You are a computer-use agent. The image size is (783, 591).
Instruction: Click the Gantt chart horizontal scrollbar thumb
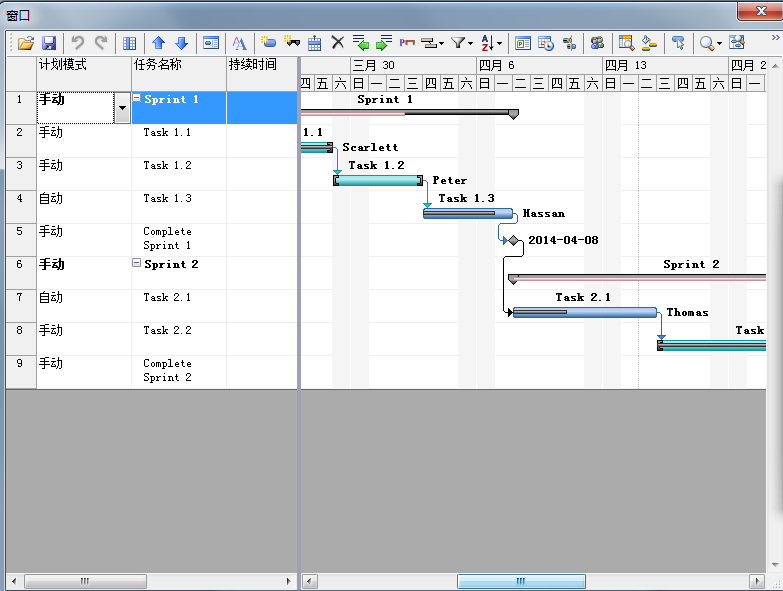click(520, 581)
